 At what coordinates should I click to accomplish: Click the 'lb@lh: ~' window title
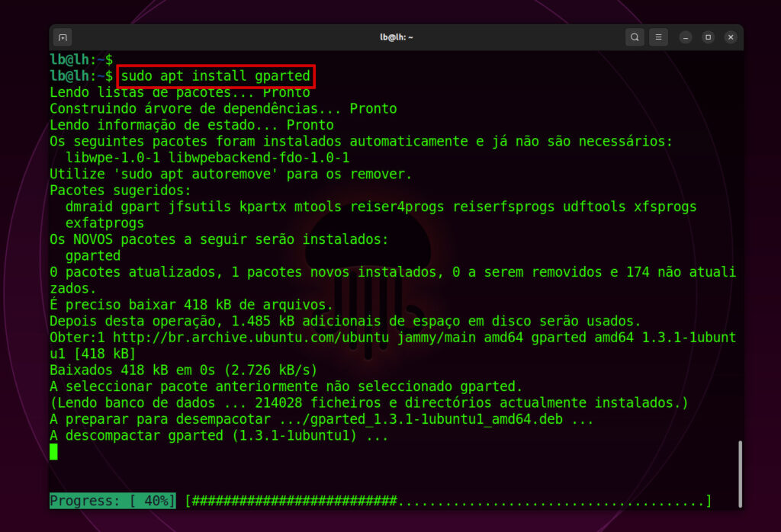tap(397, 37)
